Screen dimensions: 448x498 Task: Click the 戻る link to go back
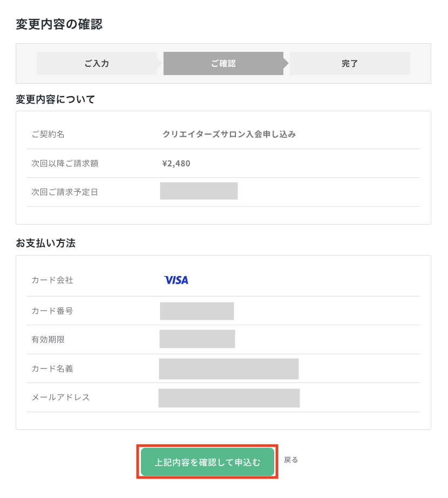coord(291,460)
